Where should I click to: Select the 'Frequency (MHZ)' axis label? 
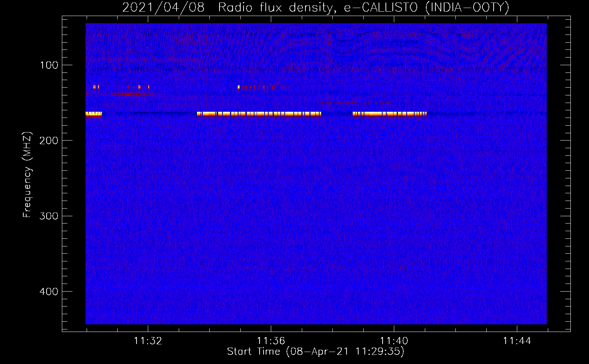pos(27,175)
